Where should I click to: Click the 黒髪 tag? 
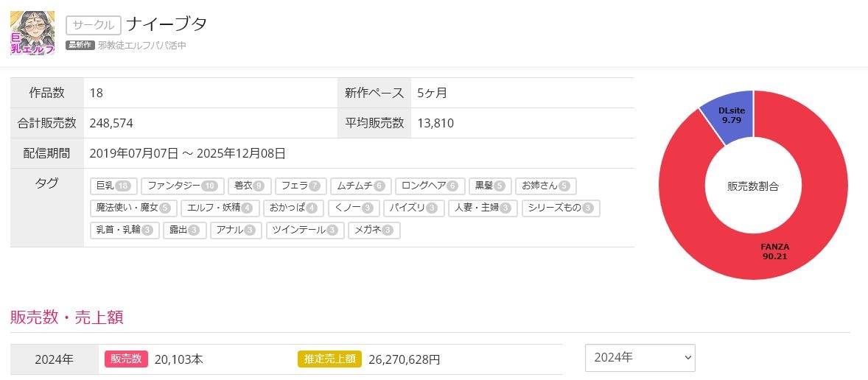(489, 186)
